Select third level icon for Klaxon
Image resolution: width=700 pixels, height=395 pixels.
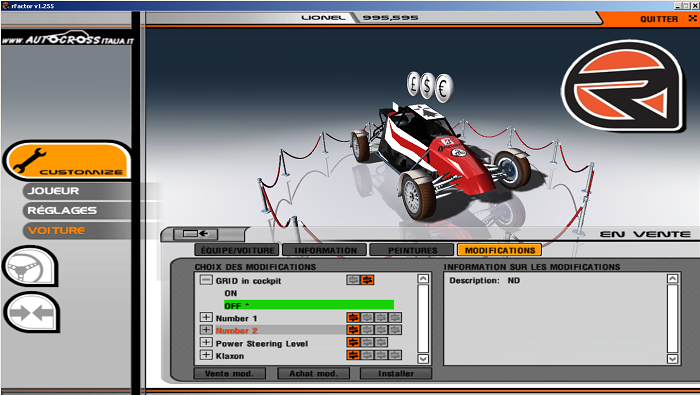[381, 355]
